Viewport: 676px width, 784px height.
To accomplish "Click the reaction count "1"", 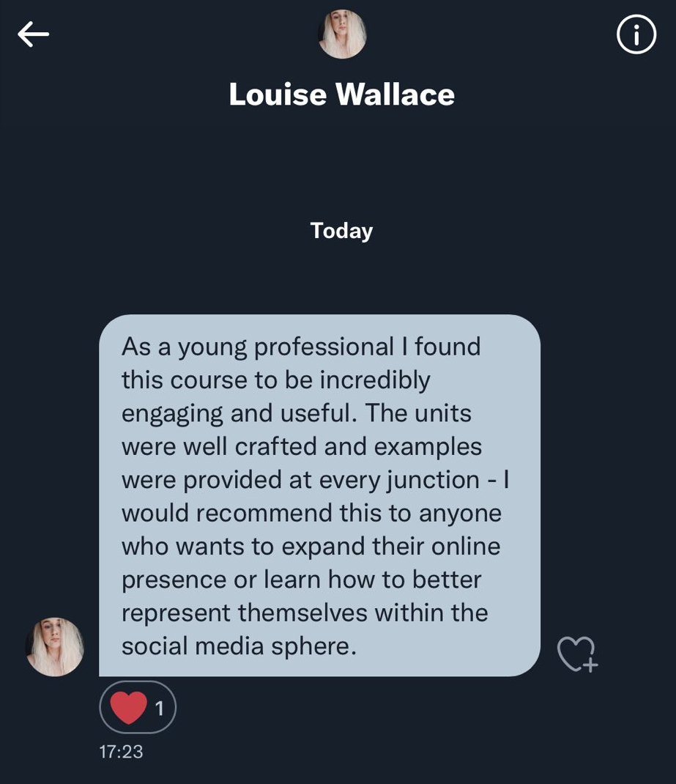I will click(x=160, y=708).
